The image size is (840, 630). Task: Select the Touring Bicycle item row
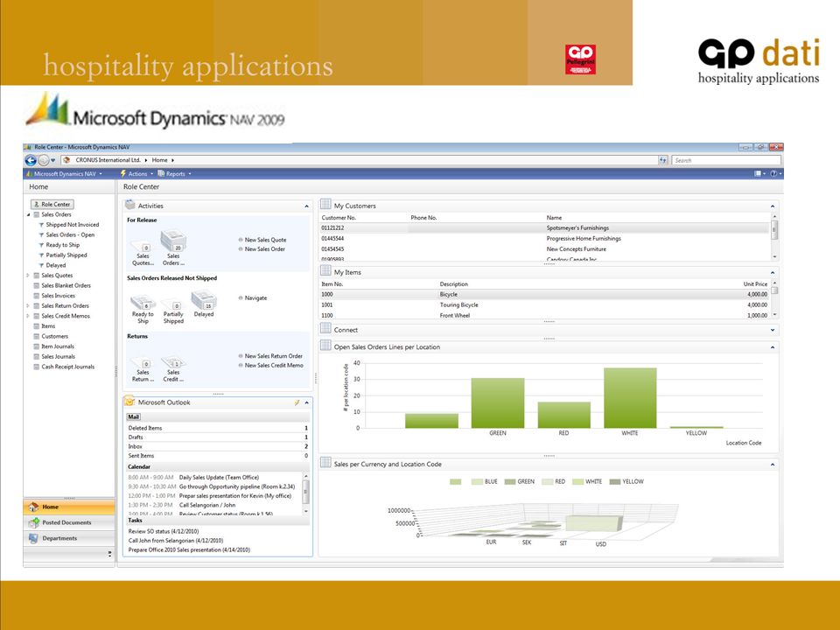click(x=544, y=304)
